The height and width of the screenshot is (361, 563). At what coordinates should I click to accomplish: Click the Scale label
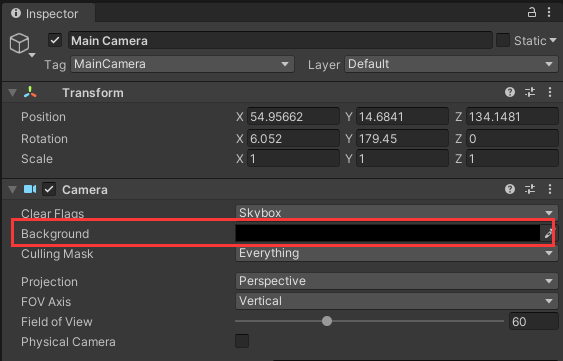coord(37,159)
